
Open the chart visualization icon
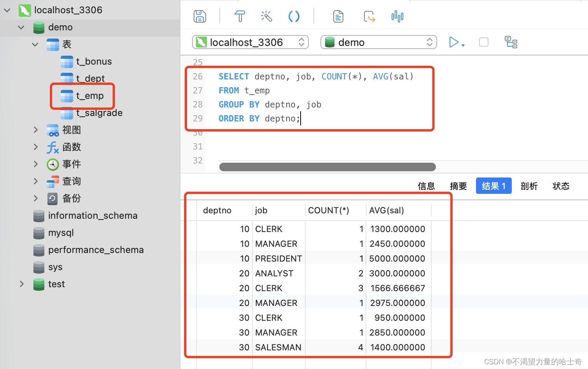tap(397, 16)
